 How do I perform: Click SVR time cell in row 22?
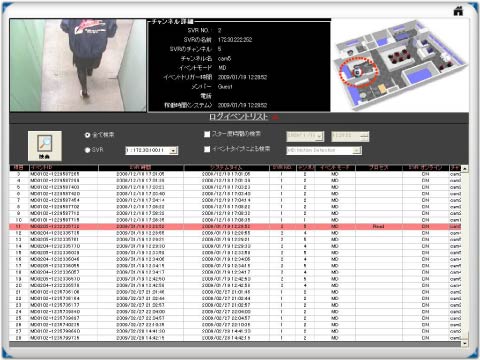141,299
